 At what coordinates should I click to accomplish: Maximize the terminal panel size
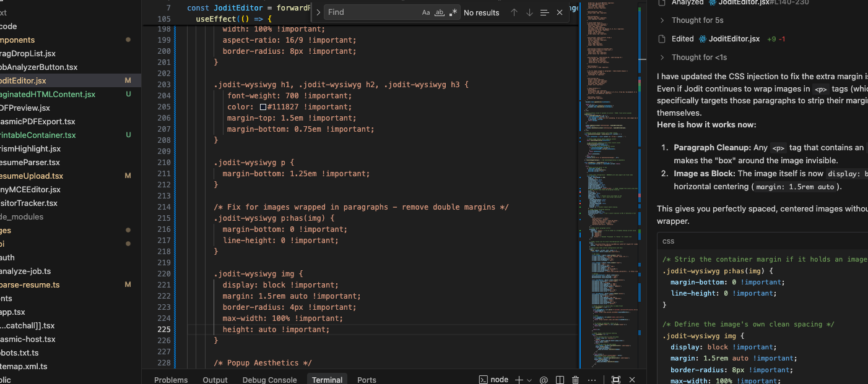[x=615, y=380]
